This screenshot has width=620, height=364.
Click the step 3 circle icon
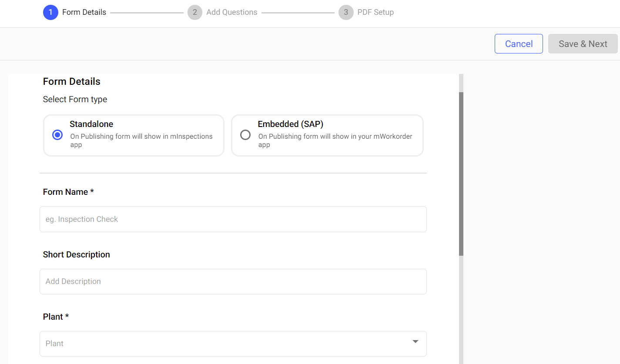(346, 13)
